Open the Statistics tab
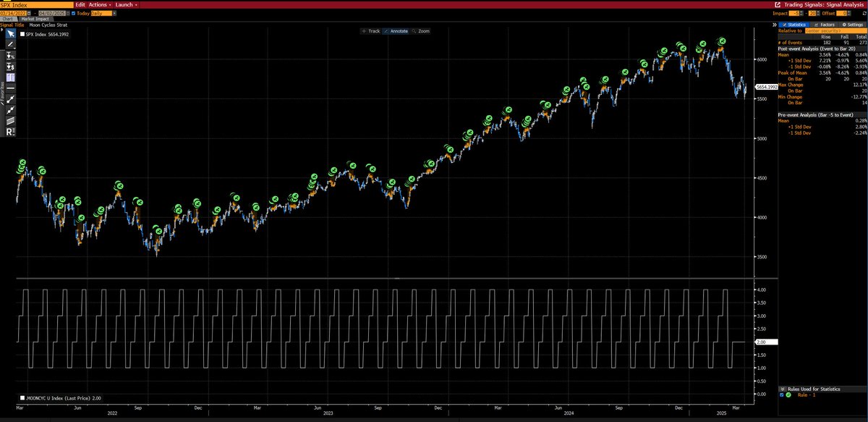The image size is (868, 422). point(794,25)
